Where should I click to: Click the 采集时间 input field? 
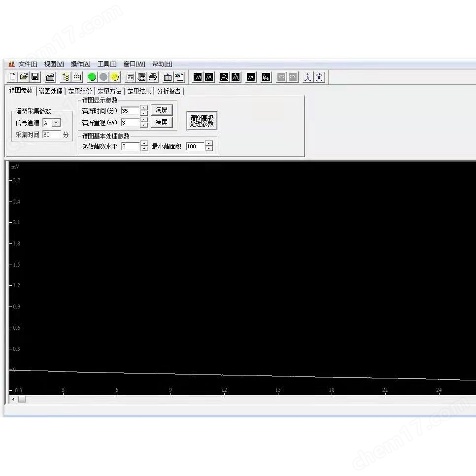[52, 135]
